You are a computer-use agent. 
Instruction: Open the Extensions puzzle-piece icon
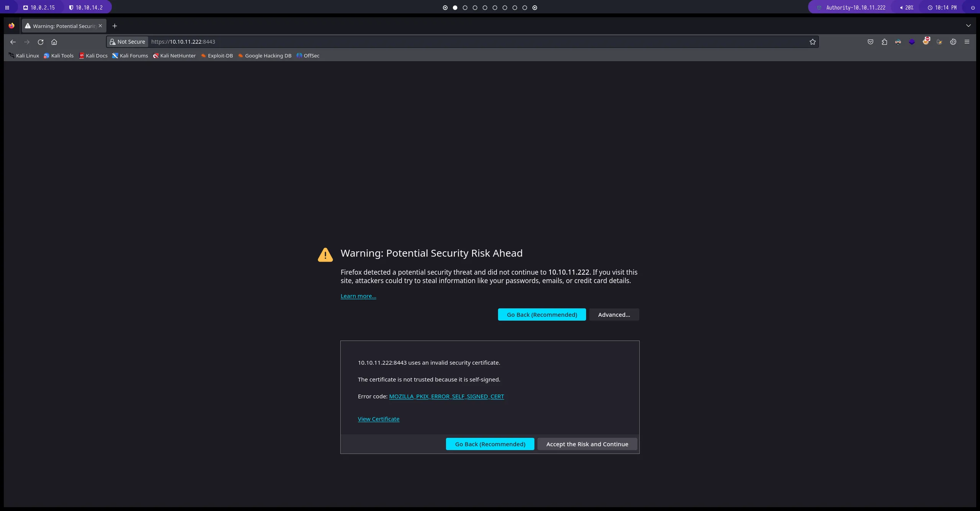(x=884, y=42)
